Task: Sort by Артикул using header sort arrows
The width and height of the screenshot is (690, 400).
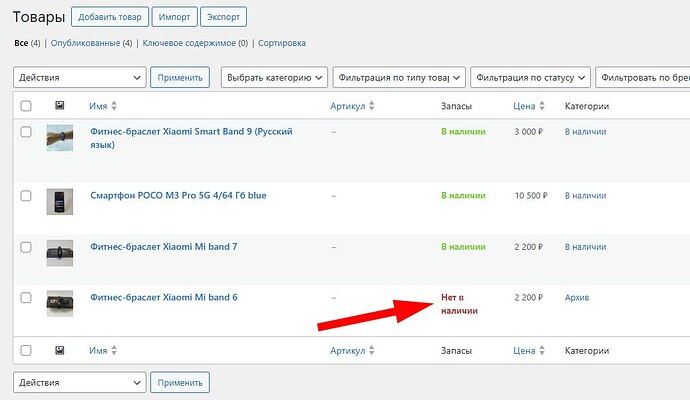Action: pos(372,106)
